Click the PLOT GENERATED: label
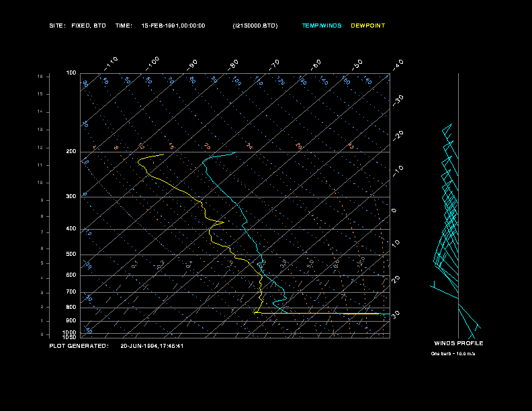The image size is (532, 411). (79, 346)
